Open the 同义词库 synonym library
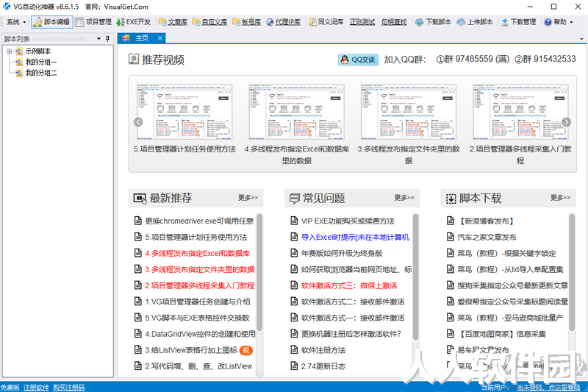The height and width of the screenshot is (392, 588). 326,22
